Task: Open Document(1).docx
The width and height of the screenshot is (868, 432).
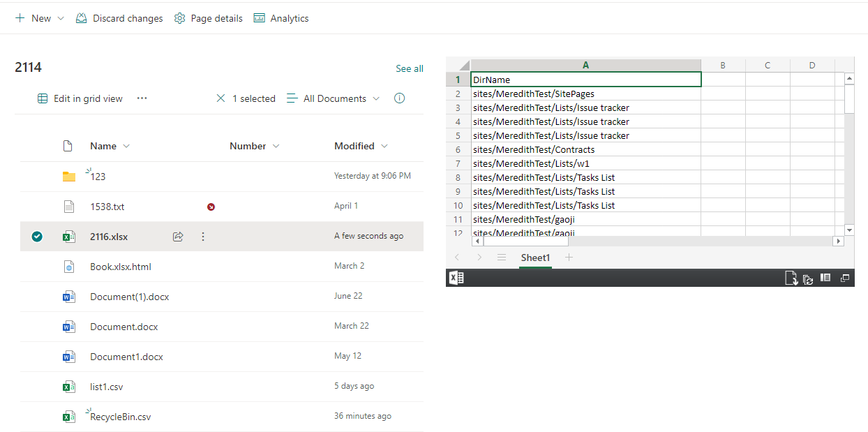Action: (130, 297)
